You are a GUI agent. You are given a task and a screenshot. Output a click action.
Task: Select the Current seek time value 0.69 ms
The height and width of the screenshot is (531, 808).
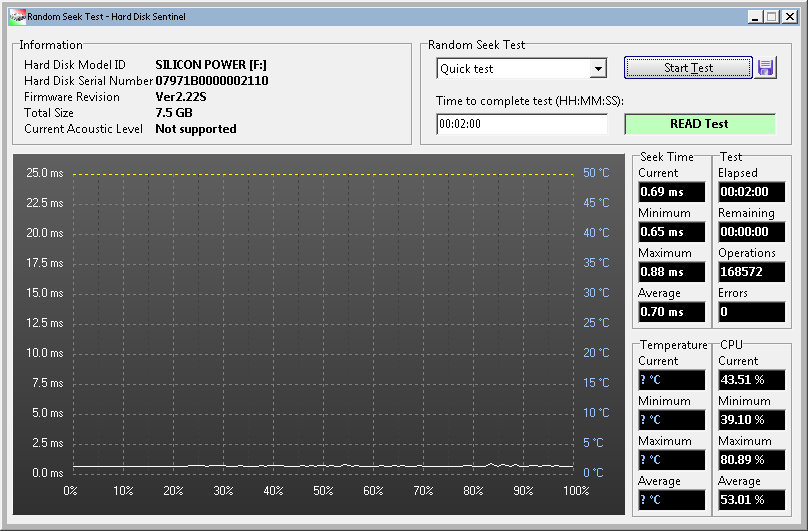coord(671,192)
